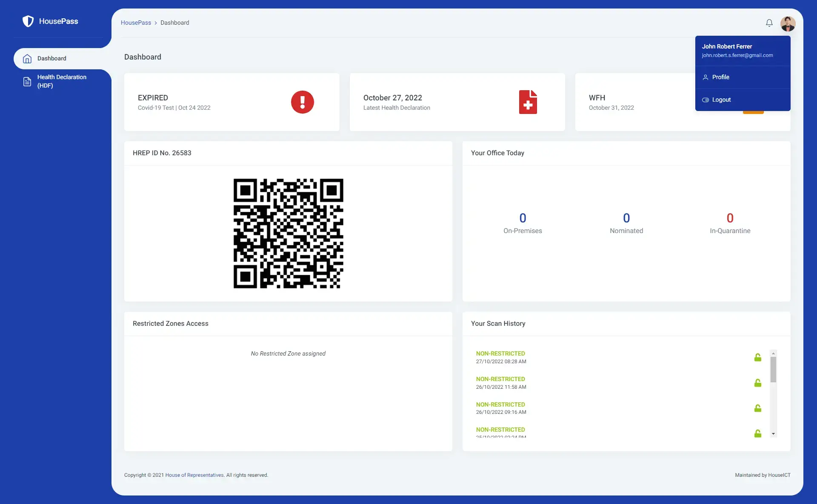The height and width of the screenshot is (504, 817).
Task: Open House of Representatives footer link
Action: pyautogui.click(x=194, y=475)
